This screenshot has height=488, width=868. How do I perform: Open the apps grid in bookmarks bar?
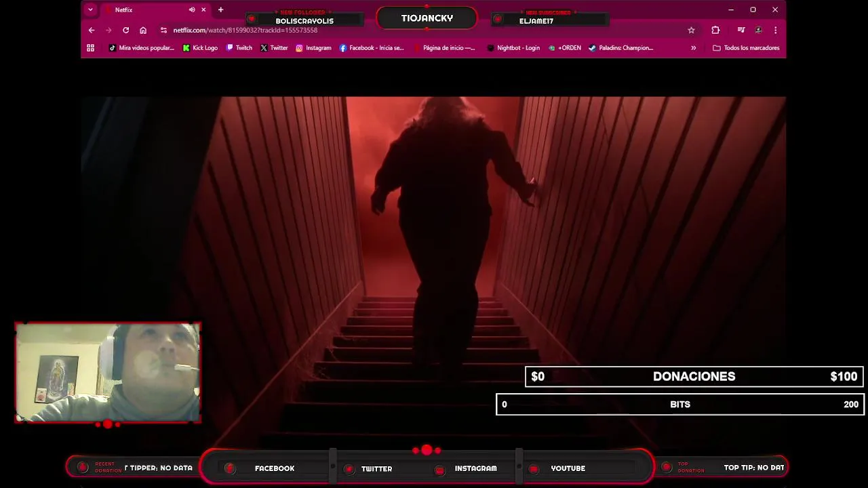90,47
